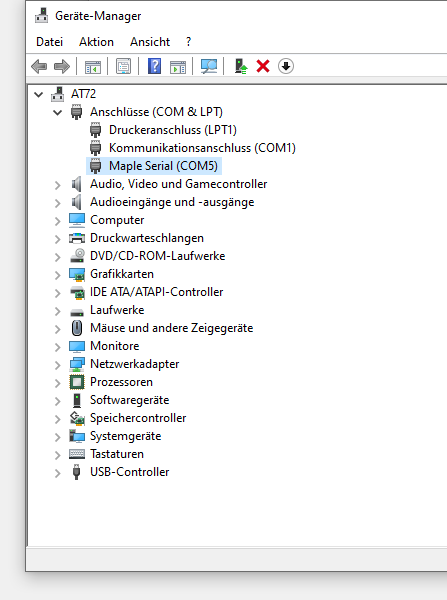Open the blue help question mark icon
Image resolution: width=447 pixels, height=600 pixels.
click(155, 66)
